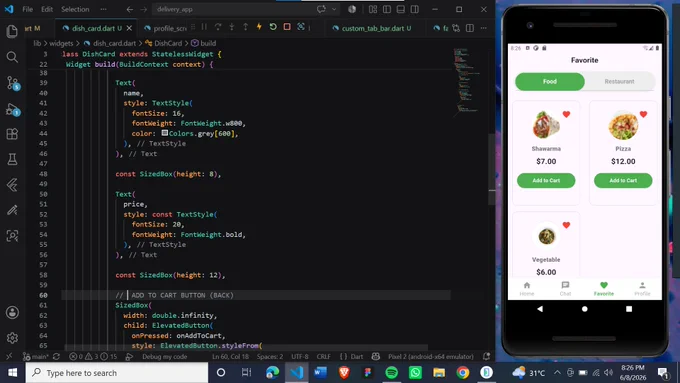Add Shawarma to cart

pos(546,180)
